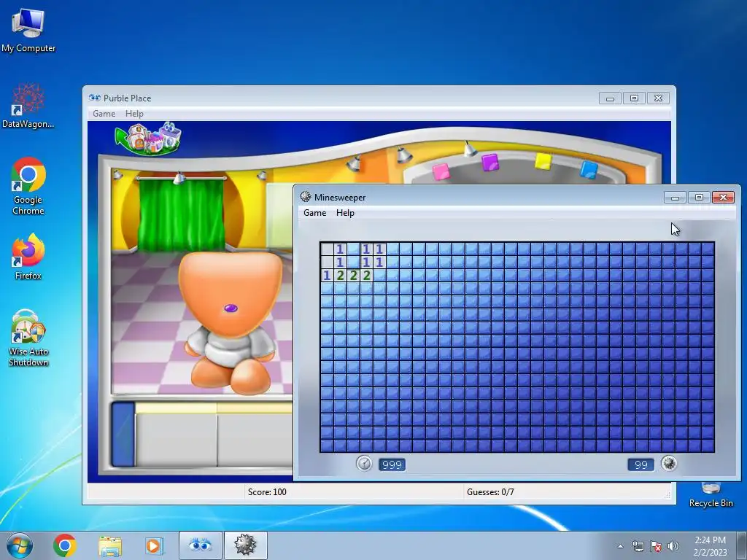The image size is (747, 560).
Task: Maximize the Minesweeper window
Action: click(699, 197)
